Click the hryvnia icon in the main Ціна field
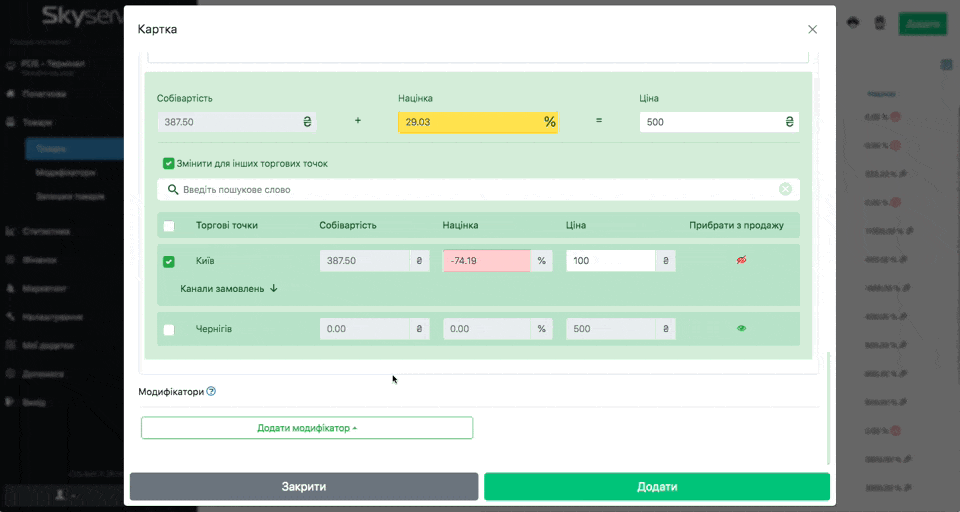The height and width of the screenshot is (512, 960). coord(789,122)
